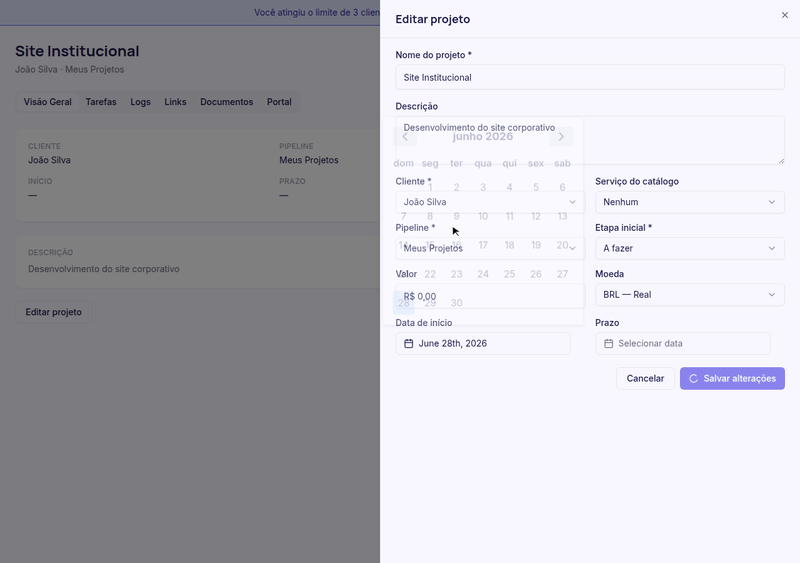
Task: Click the junho 2026 calendar heading
Action: click(483, 136)
